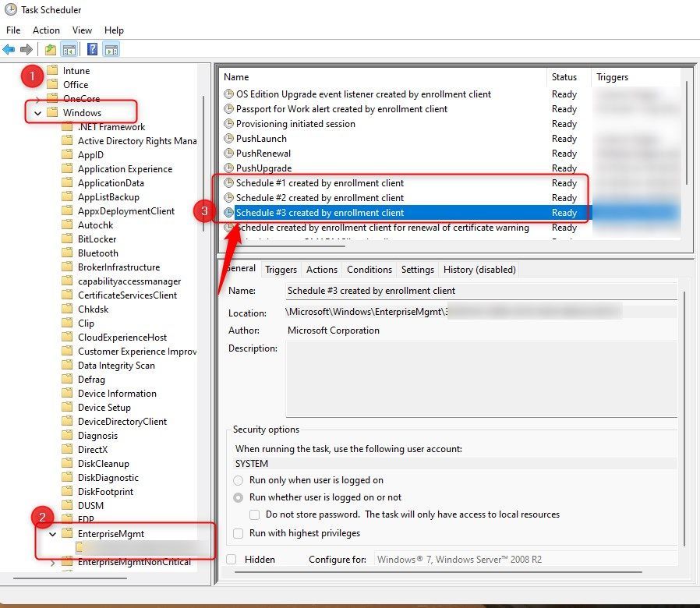Select the Device Information tree folder
Viewport: 700px width, 608px height.
[x=117, y=394]
